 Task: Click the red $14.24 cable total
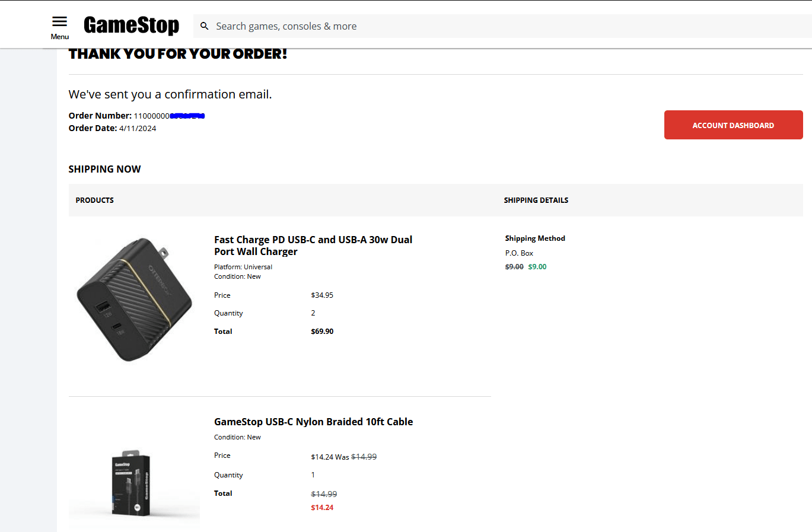click(322, 508)
